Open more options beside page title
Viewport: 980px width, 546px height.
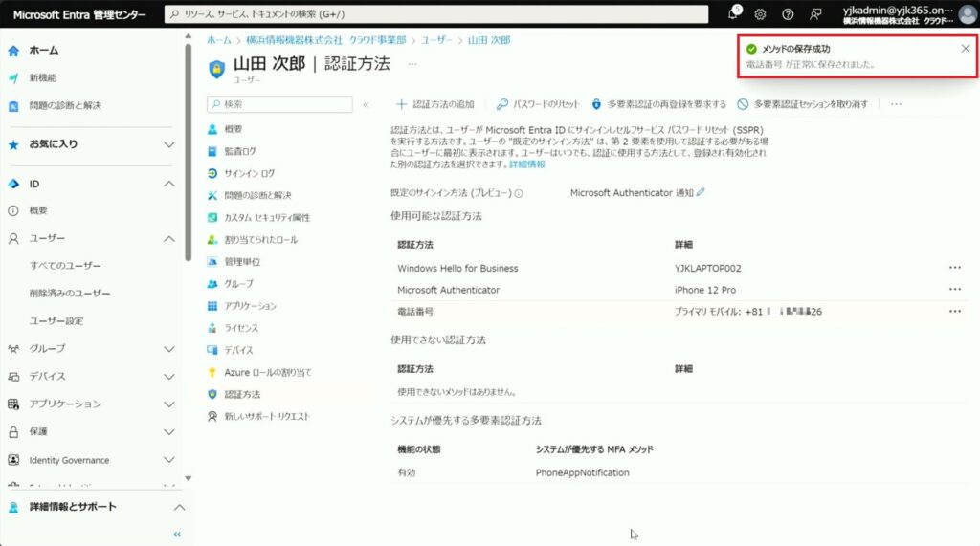coord(412,64)
